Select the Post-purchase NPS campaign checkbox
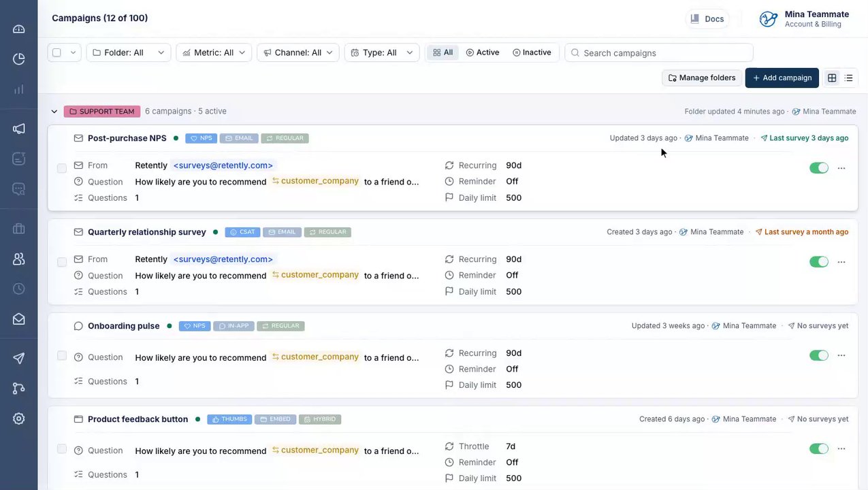This screenshot has width=868, height=490. point(62,168)
